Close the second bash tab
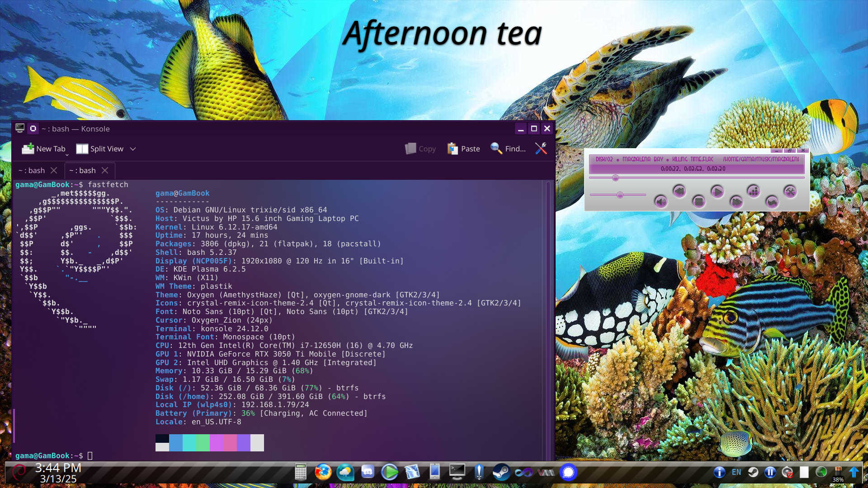Image resolution: width=868 pixels, height=488 pixels. coord(105,170)
